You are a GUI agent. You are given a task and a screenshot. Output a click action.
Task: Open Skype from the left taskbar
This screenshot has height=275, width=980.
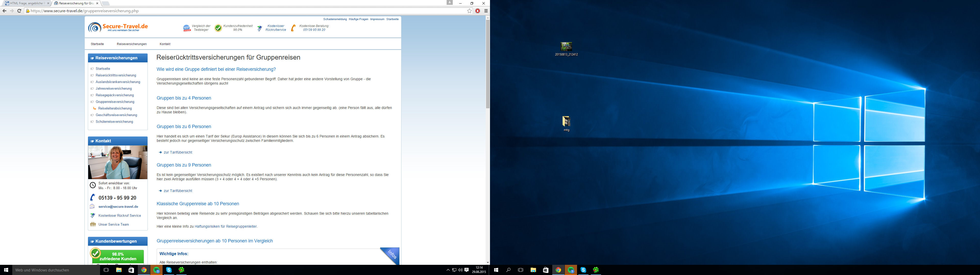tap(169, 270)
